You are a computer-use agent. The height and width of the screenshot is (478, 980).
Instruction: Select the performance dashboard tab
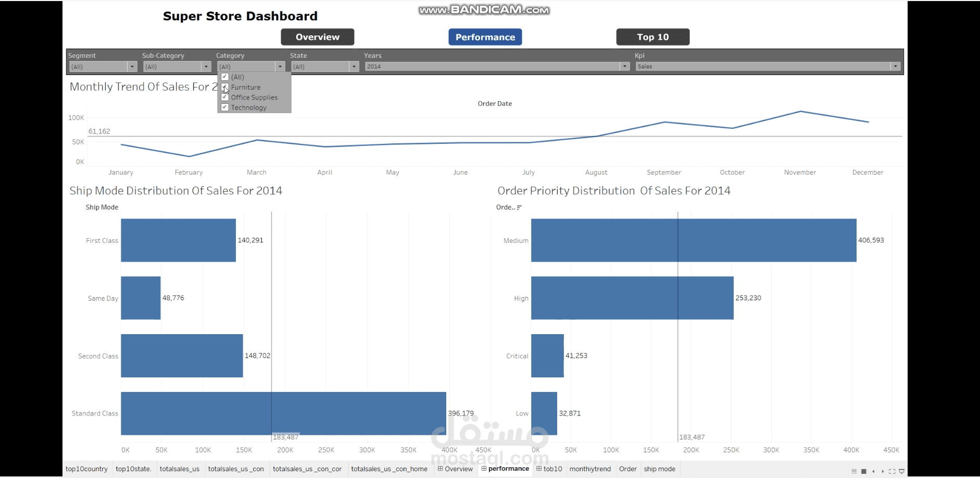(505, 469)
